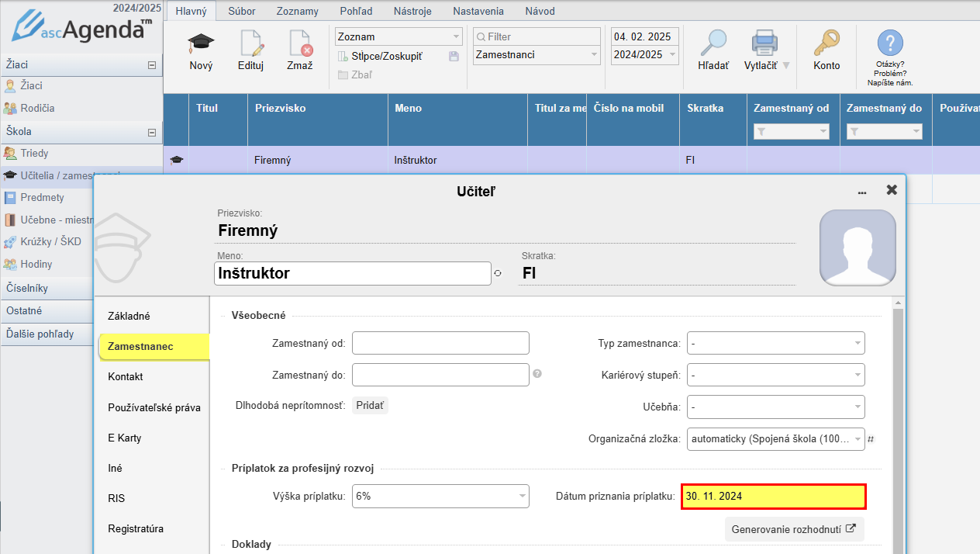Click the Stĺpce/Zoskupiť columns icon

(x=343, y=57)
